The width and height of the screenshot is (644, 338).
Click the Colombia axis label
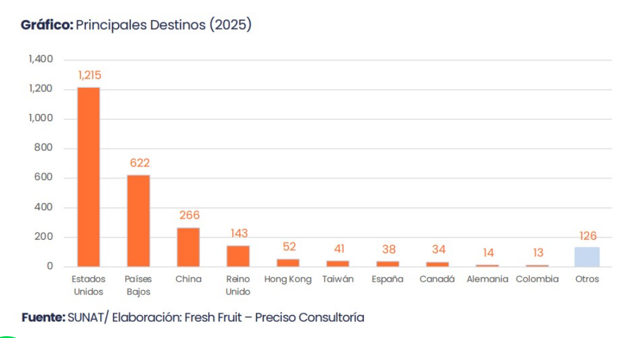click(x=537, y=279)
